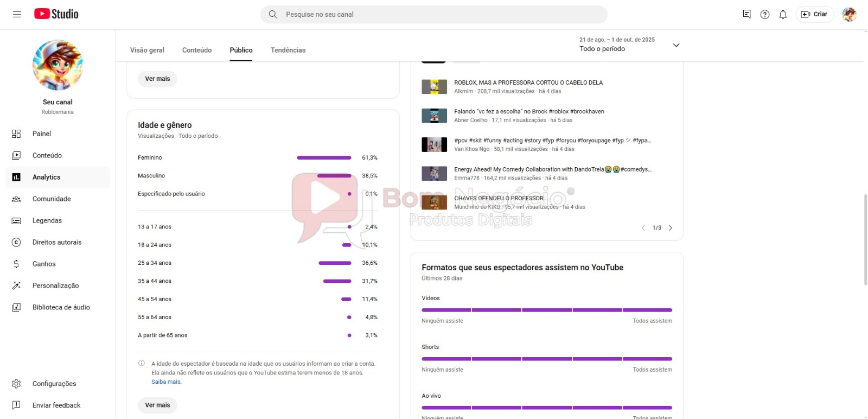Expand the date range period dropdown
The width and height of the screenshot is (868, 419).
pyautogui.click(x=676, y=45)
